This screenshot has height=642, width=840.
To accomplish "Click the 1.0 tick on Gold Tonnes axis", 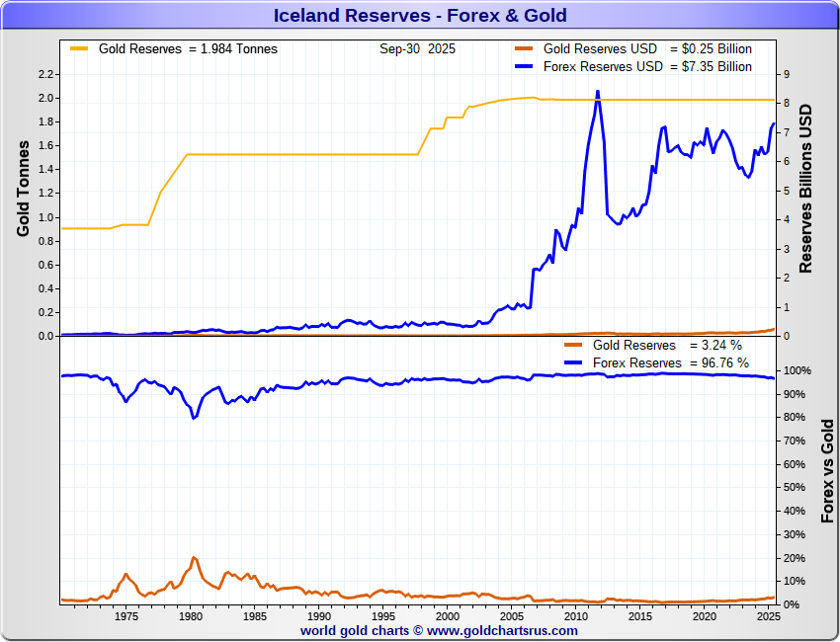I will click(x=45, y=217).
